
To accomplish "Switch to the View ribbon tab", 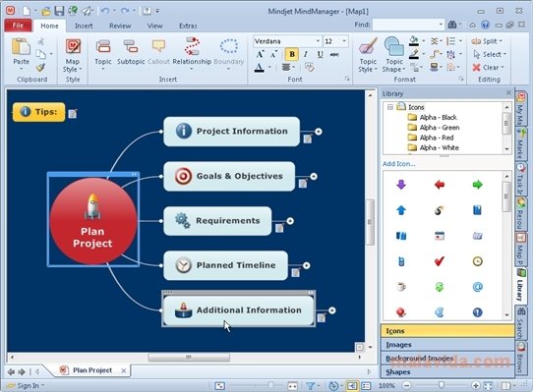I will click(154, 26).
